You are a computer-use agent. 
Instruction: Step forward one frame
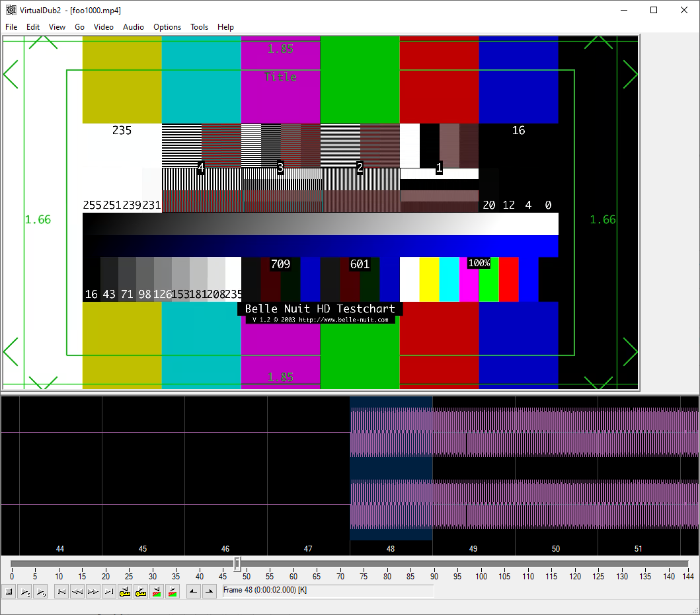[x=93, y=591]
